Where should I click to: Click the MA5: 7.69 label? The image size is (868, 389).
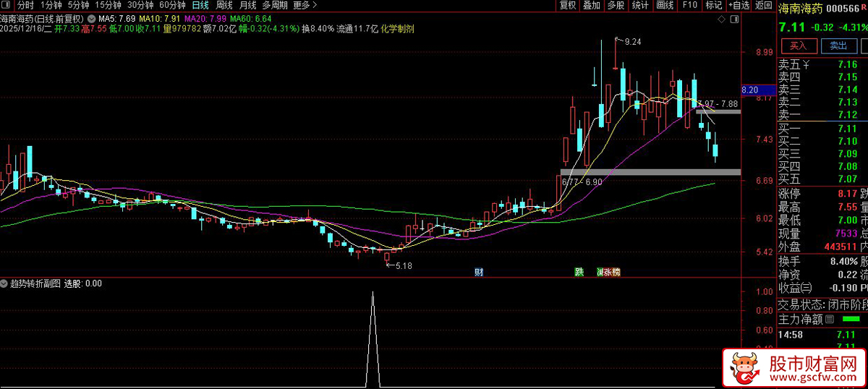116,17
